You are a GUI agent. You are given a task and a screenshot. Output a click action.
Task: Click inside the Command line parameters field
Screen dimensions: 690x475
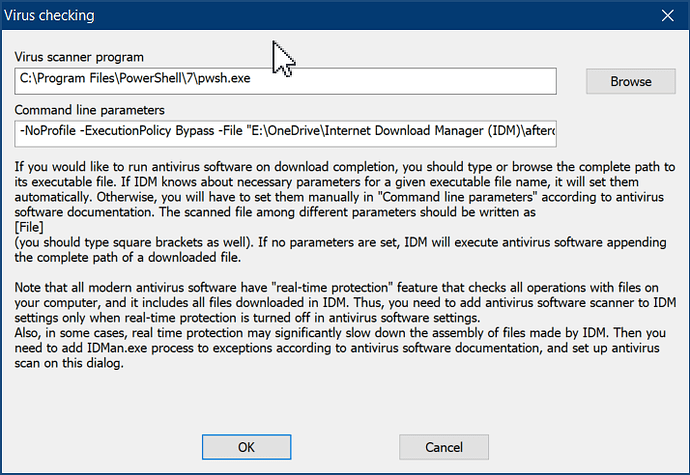click(285, 132)
